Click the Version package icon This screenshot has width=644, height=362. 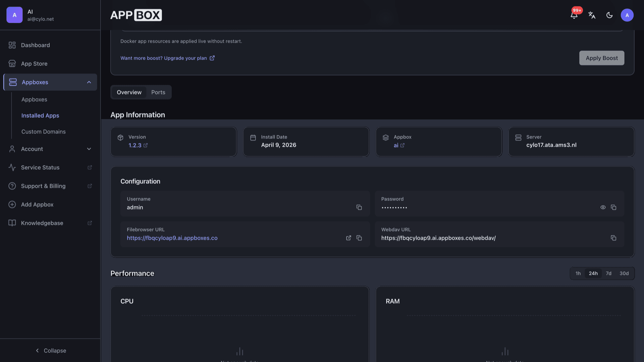click(x=120, y=138)
